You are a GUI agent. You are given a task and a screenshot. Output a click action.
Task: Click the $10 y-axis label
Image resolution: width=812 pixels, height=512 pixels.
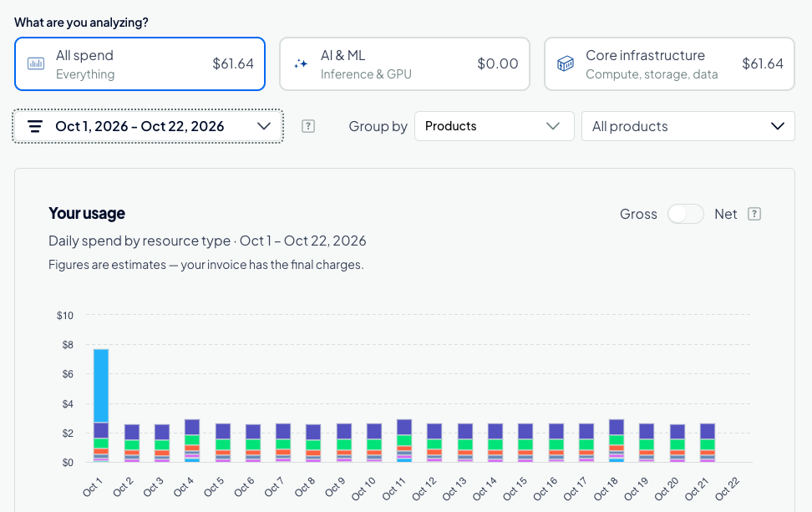(x=65, y=315)
